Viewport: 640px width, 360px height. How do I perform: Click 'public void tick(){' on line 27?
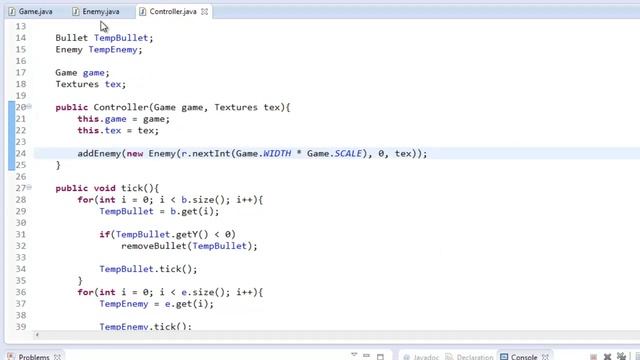tap(107, 188)
